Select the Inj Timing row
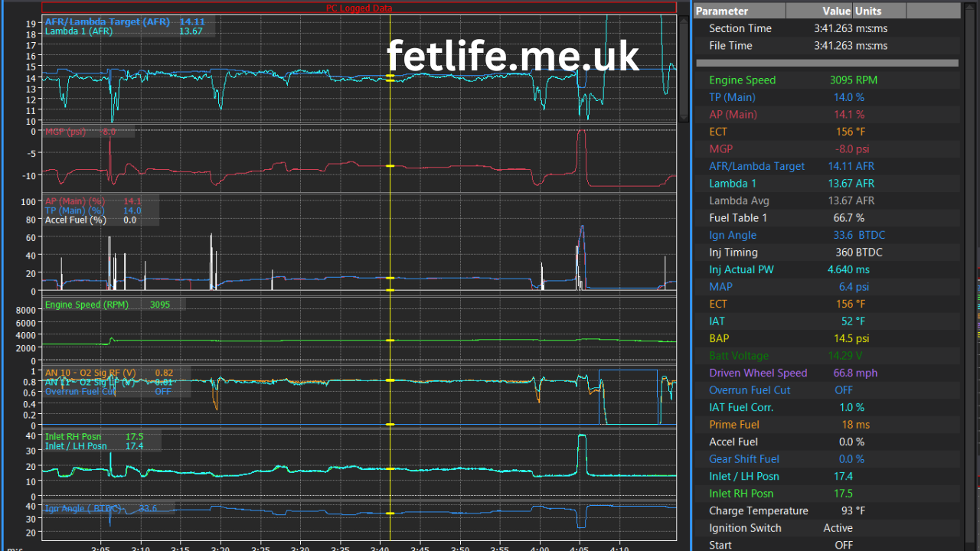 click(827, 253)
